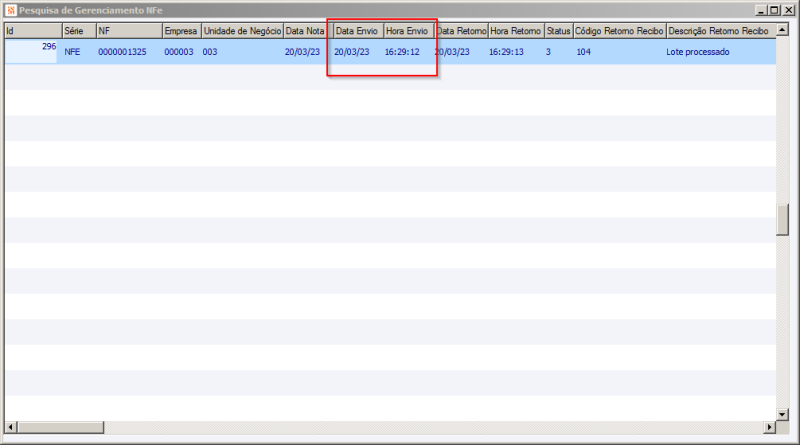
Task: Click the Empresa value 000003
Action: click(x=179, y=52)
